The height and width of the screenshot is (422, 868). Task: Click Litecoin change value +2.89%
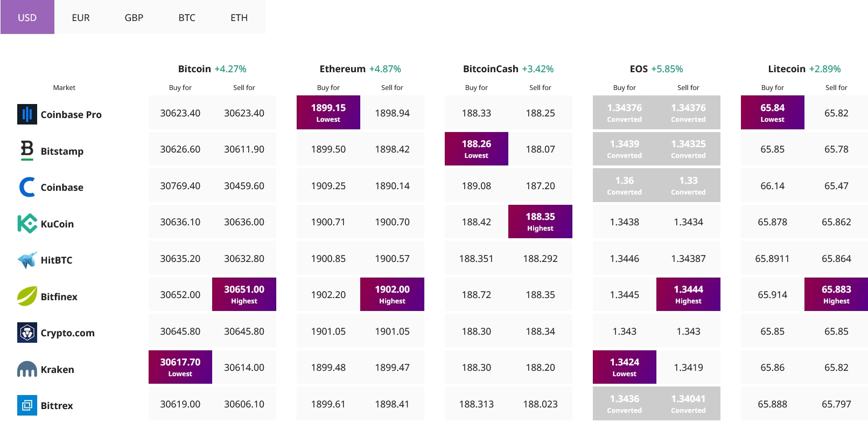click(x=825, y=69)
